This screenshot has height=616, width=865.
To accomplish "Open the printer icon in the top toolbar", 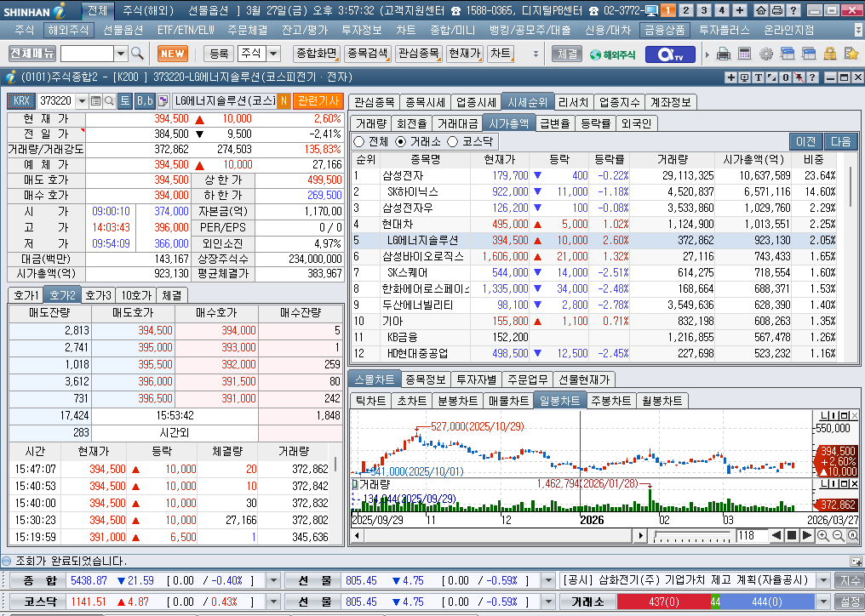I will coord(723,54).
